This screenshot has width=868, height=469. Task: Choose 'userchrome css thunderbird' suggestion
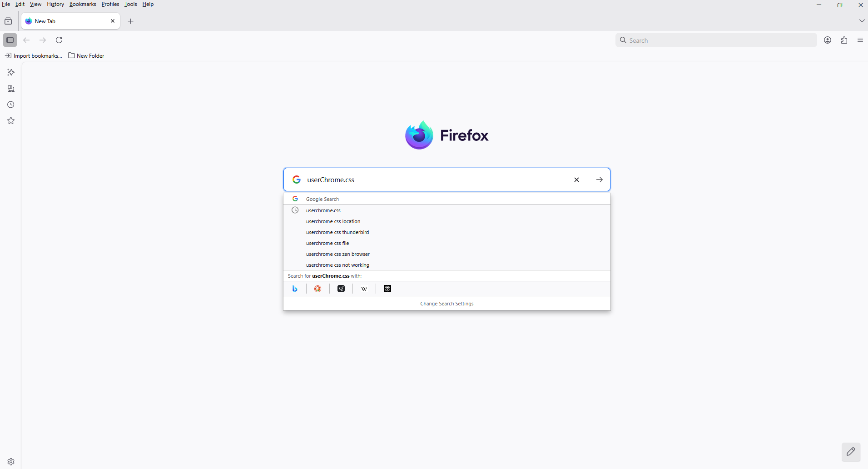coord(447,232)
